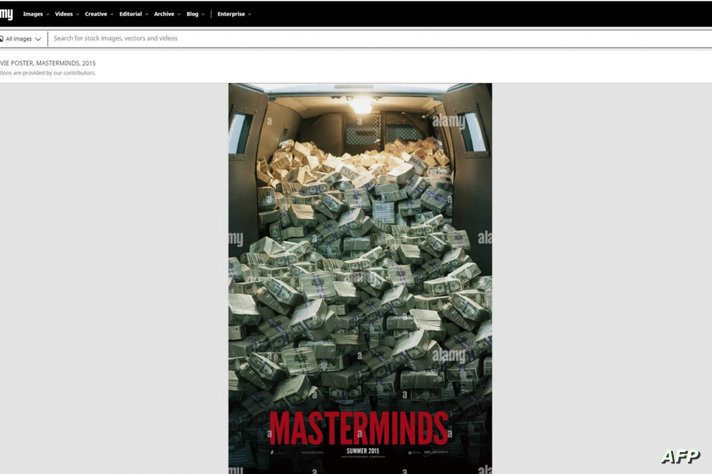
Task: Click the Alamy logo
Action: (6, 15)
